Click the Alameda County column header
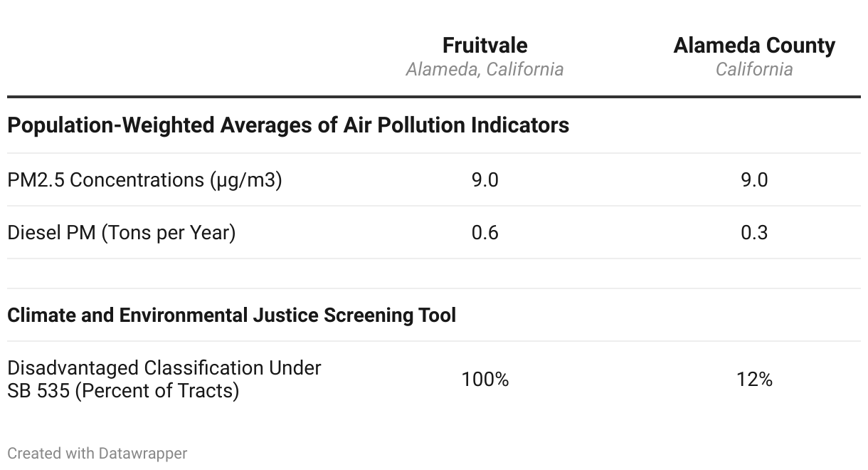Image resolution: width=868 pixels, height=470 pixels. [x=754, y=46]
